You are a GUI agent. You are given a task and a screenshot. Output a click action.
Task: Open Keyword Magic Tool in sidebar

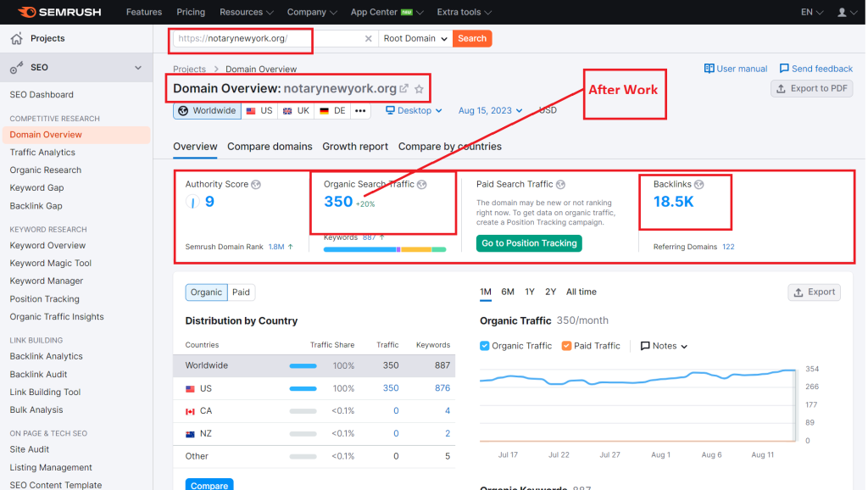[x=50, y=263]
